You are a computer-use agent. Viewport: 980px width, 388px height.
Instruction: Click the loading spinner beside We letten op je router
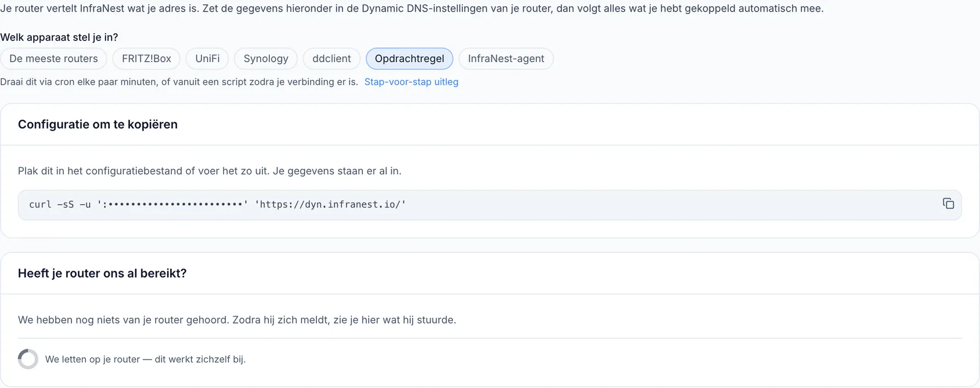(x=28, y=359)
